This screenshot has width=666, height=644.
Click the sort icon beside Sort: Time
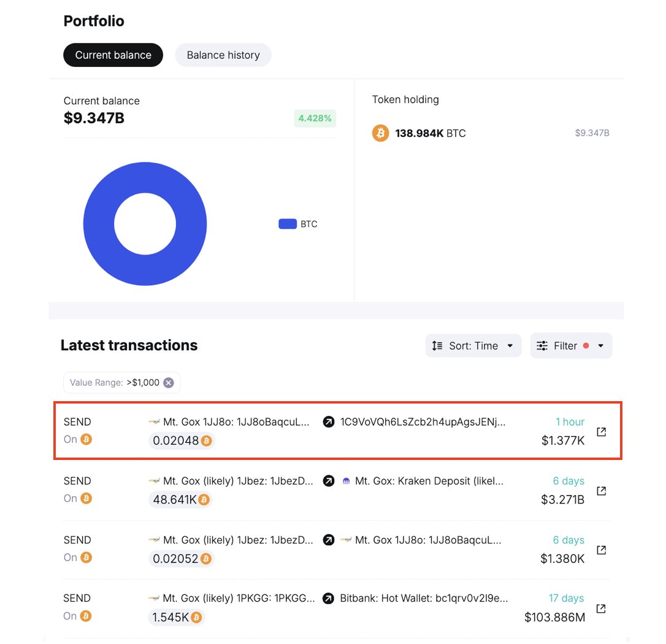[437, 345]
